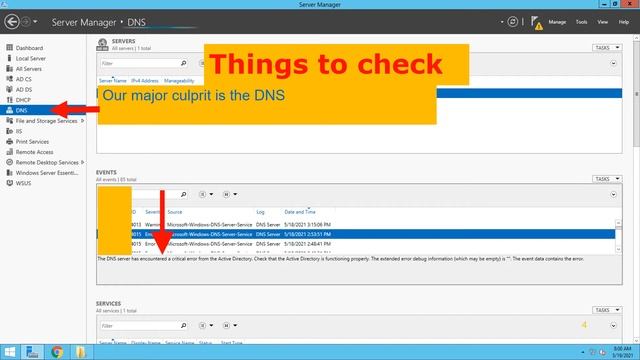
Task: Click the taskbar clock and date
Action: tap(622, 352)
